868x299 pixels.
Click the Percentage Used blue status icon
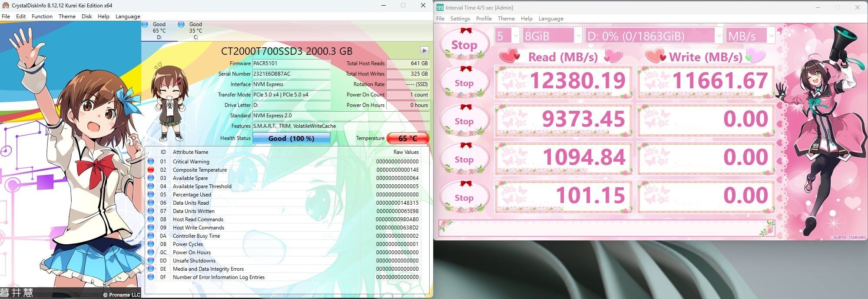pyautogui.click(x=151, y=195)
